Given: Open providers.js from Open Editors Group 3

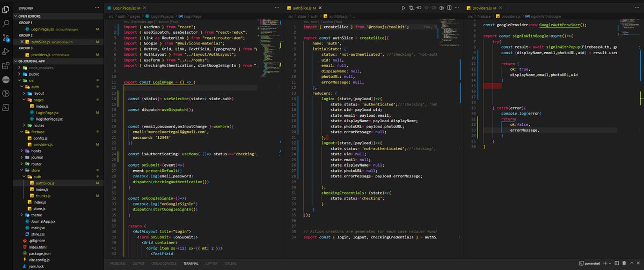Looking at the screenshot, I should pos(58,54).
